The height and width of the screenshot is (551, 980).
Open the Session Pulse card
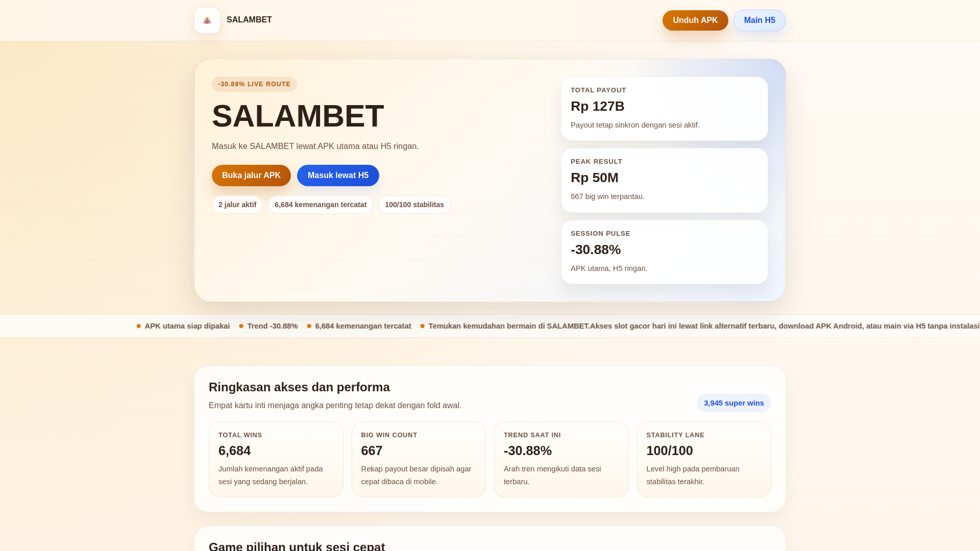[664, 252]
